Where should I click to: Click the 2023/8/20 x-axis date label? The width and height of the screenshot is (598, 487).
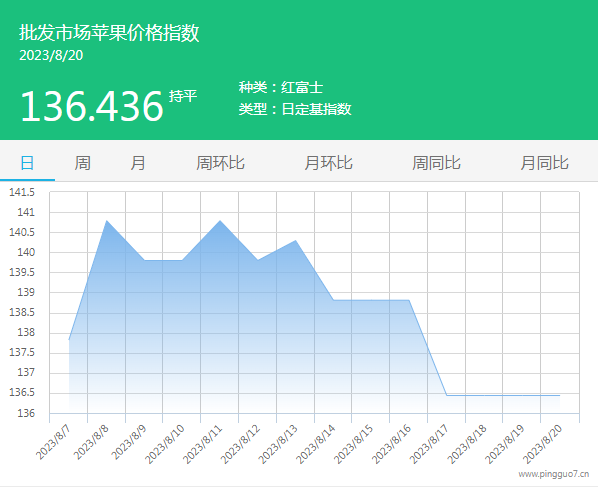point(542,444)
